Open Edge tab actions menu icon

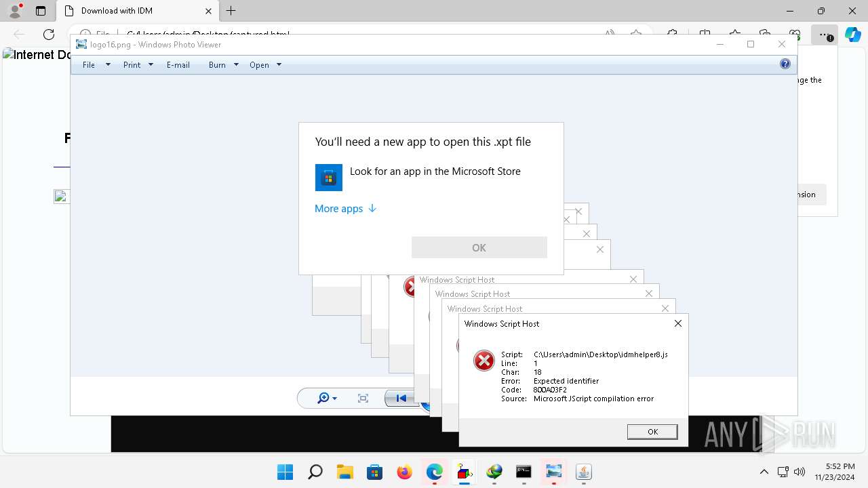pyautogui.click(x=41, y=11)
